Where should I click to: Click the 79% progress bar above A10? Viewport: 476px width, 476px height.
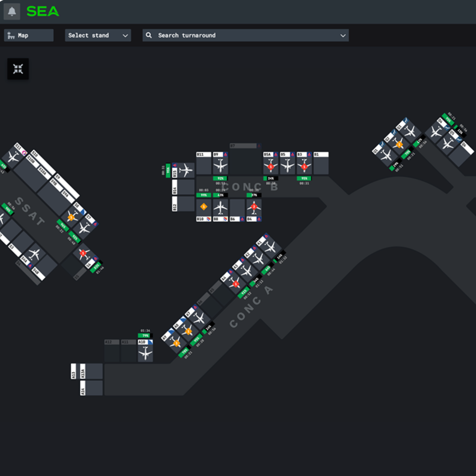pos(145,336)
